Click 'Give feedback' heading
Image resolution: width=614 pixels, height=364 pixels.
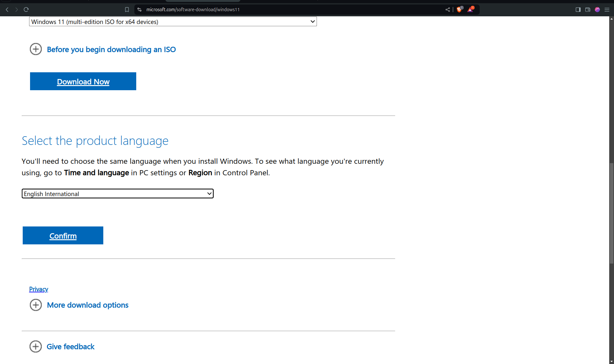71,347
